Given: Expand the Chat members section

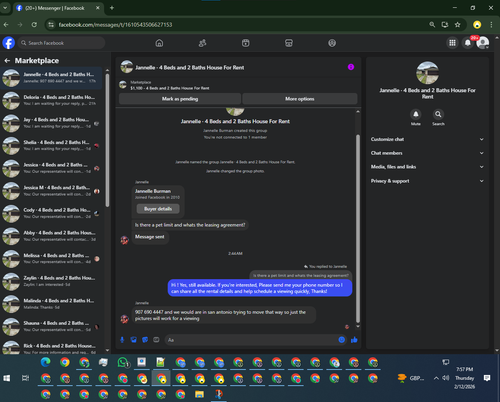Looking at the screenshot, I should 427,153.
